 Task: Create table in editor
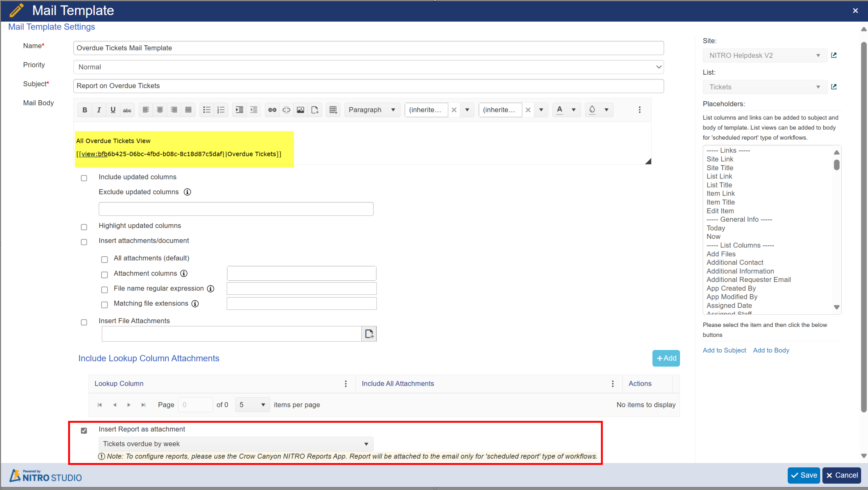coord(333,110)
